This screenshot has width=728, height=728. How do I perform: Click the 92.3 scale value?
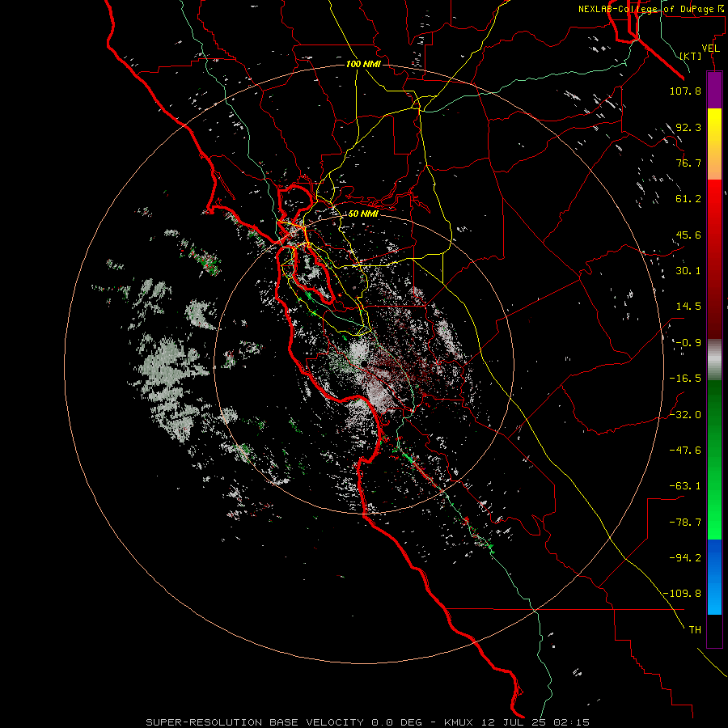coord(688,127)
